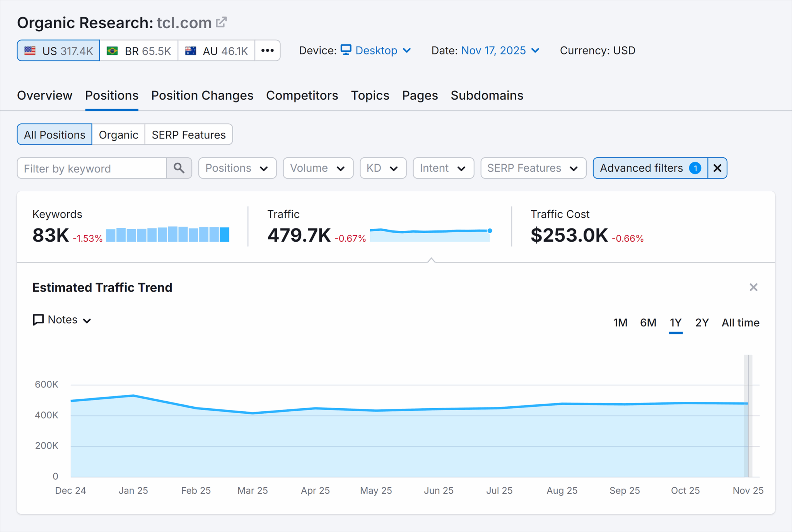Screen dimensions: 792x532
Task: Click the $253.0K traffic cost value
Action: pos(569,235)
